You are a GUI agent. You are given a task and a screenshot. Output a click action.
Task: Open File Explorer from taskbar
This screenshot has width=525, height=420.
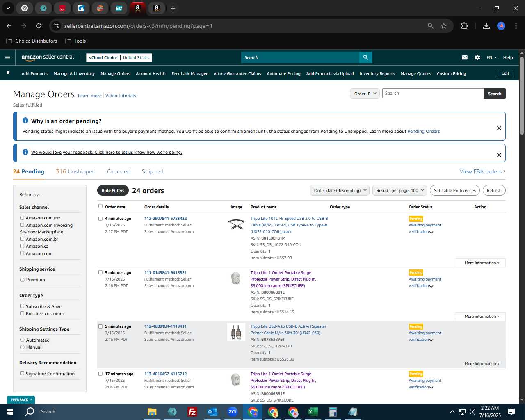pos(152,411)
